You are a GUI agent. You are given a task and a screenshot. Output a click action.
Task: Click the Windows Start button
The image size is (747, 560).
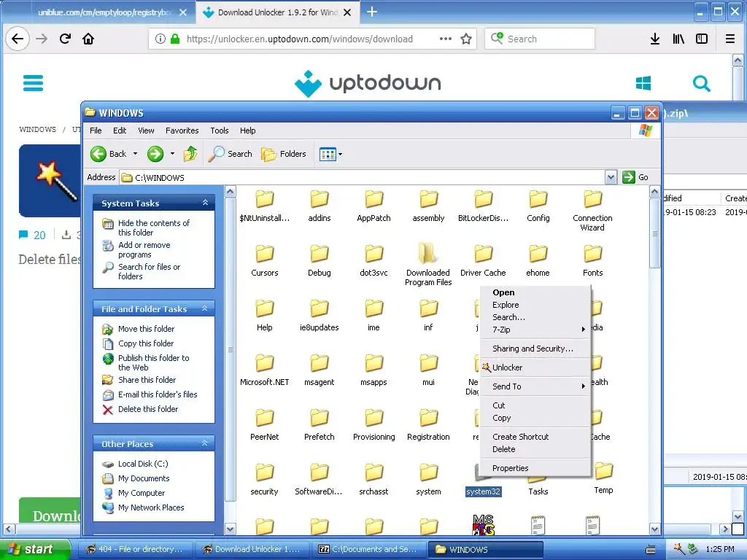[34, 549]
